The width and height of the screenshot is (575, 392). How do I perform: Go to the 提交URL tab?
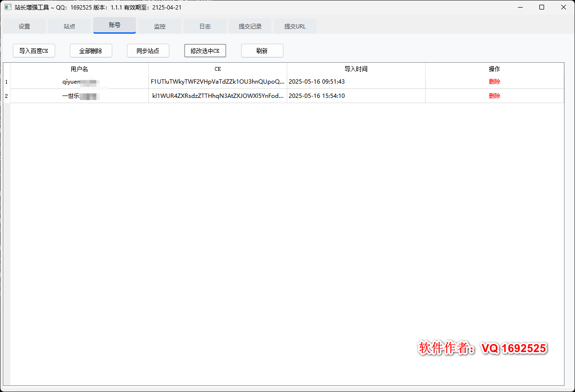(x=295, y=27)
